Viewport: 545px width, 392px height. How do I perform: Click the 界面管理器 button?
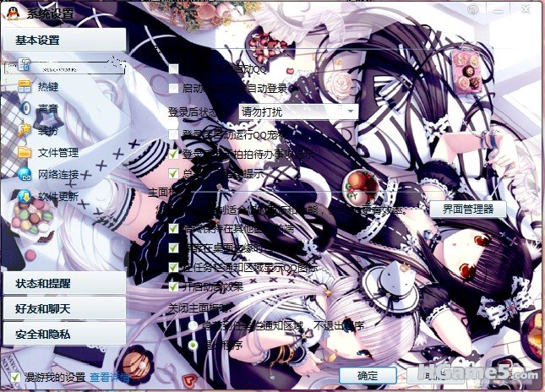pyautogui.click(x=468, y=210)
